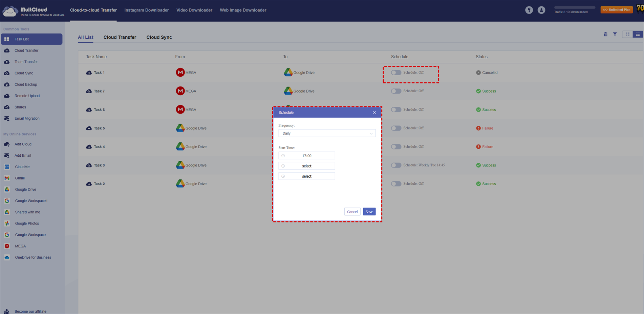644x314 pixels.
Task: Toggle the schedule switch for Task 2
Action: pos(396,184)
